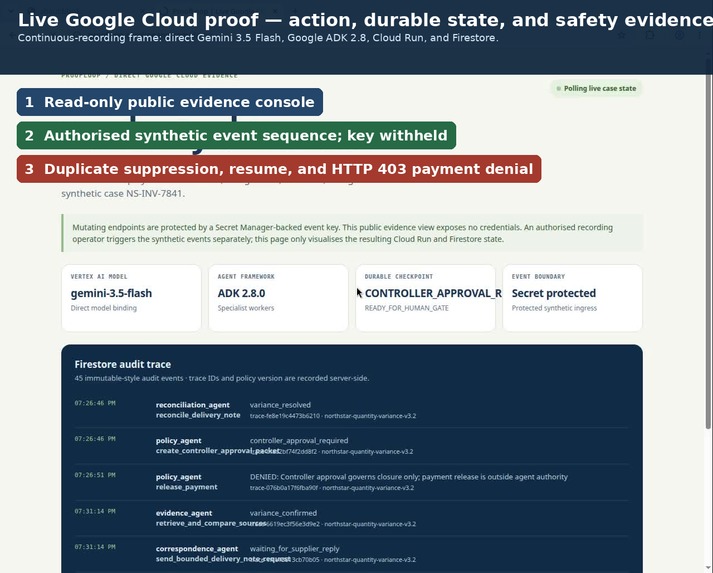This screenshot has width=713, height=573.
Task: Click 'retrieve_and_compare_sources' action name
Action: coord(211,523)
